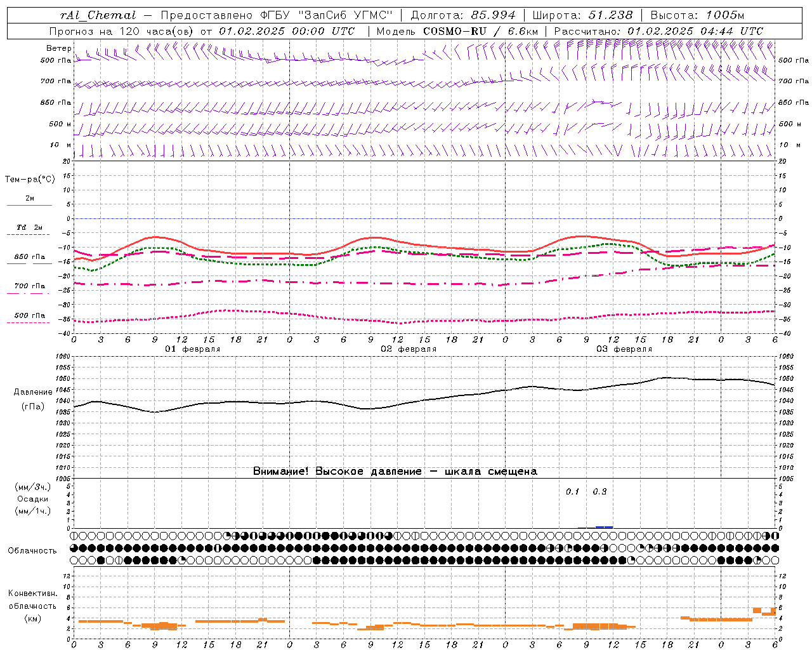Click the 0.1 precipitation amount value
The height and width of the screenshot is (650, 812).
click(x=573, y=492)
